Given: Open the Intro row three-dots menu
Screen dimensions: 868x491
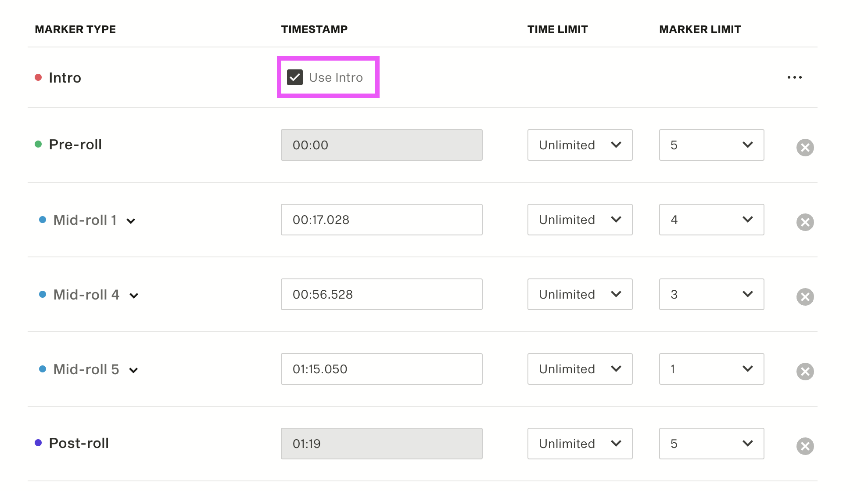Looking at the screenshot, I should pos(794,77).
